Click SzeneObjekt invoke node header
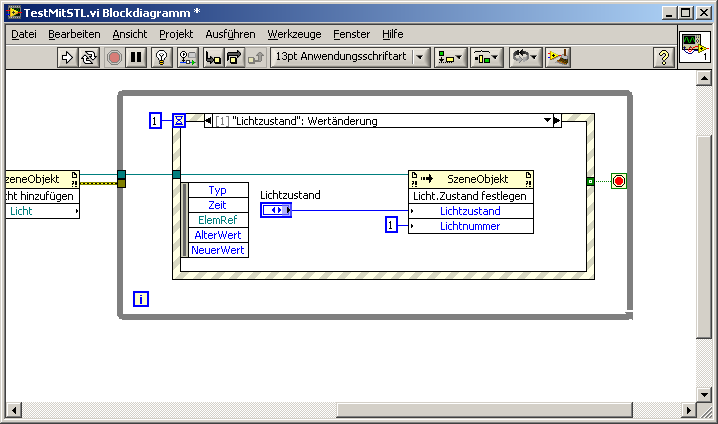 pyautogui.click(x=471, y=179)
